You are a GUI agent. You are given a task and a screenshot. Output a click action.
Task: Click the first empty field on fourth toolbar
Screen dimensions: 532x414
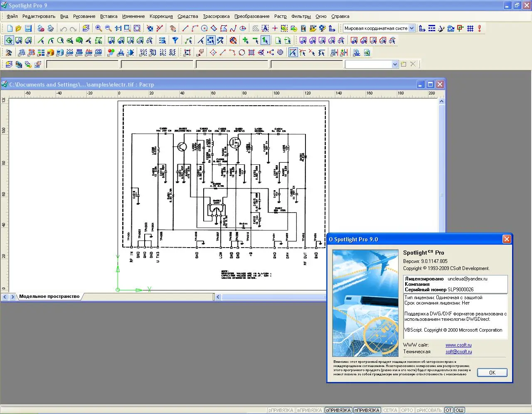click(82, 64)
